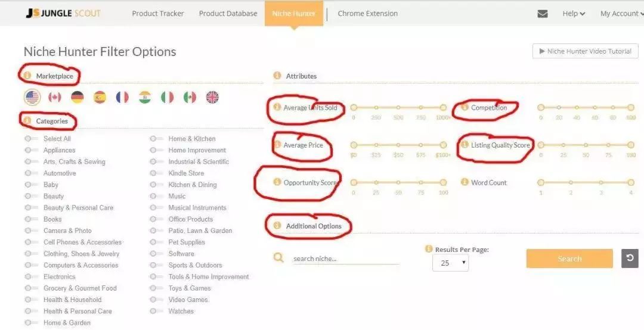Toggle the Beauty category switch
This screenshot has width=644, height=330.
click(31, 196)
